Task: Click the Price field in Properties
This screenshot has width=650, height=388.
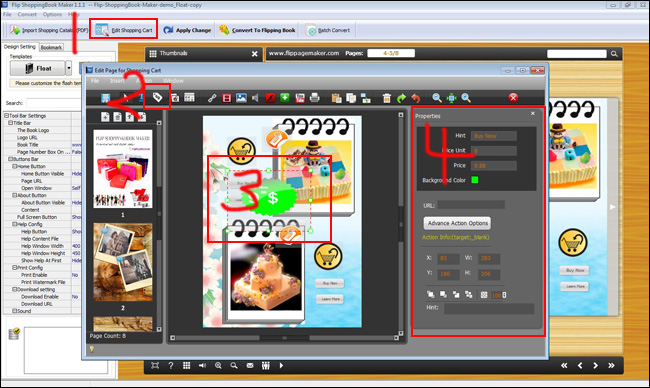Action: [x=494, y=165]
